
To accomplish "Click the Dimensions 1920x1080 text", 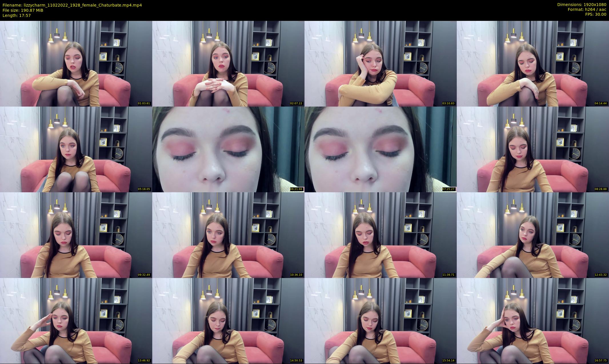I will click(582, 5).
